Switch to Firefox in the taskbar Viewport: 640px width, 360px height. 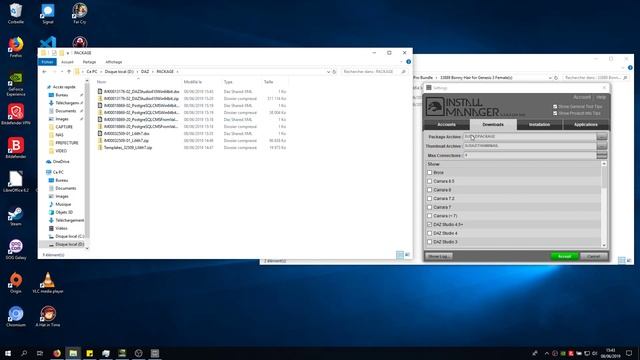[57, 353]
